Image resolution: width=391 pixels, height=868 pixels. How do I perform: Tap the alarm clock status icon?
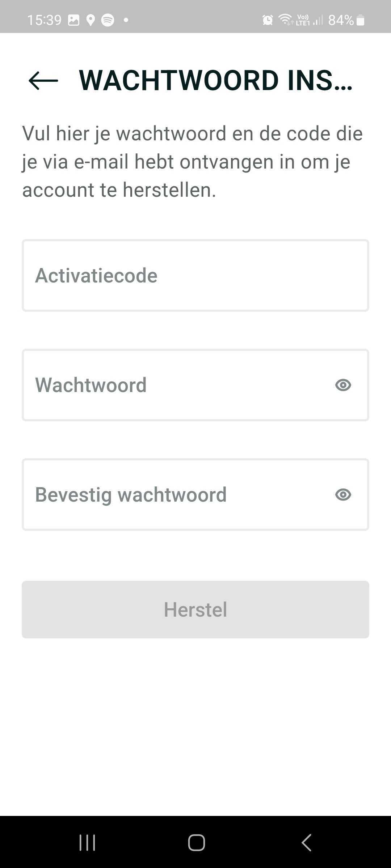tap(266, 20)
